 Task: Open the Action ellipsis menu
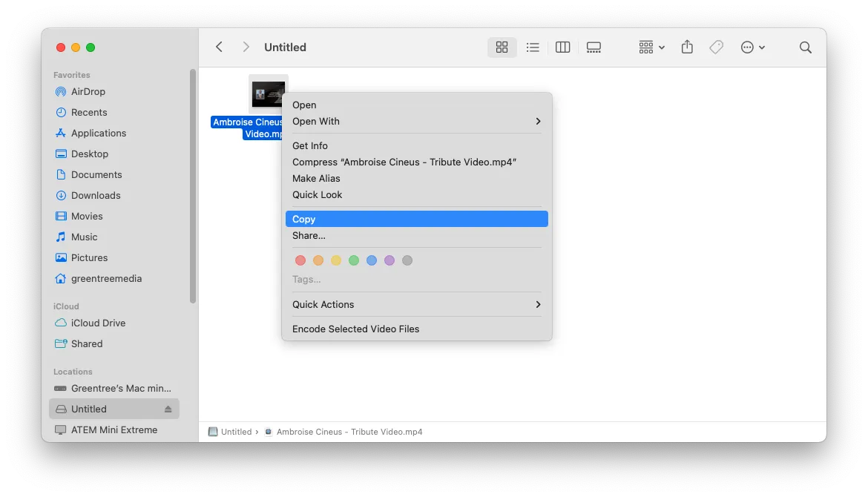pos(752,47)
